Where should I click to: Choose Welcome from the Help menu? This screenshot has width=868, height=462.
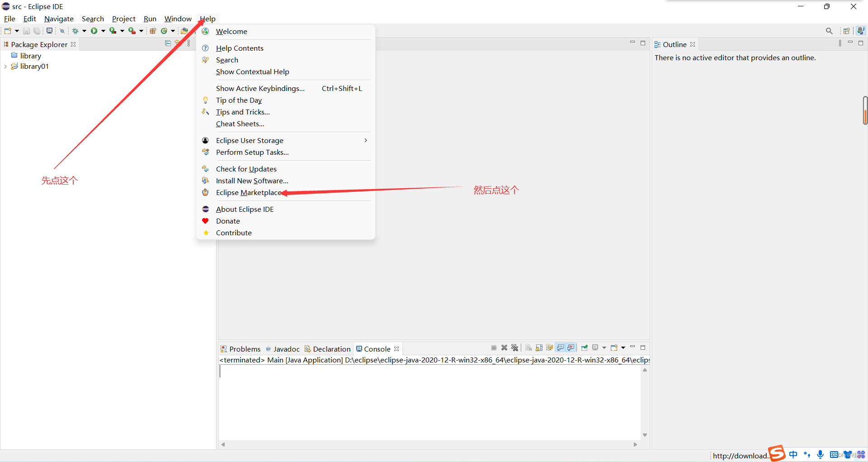(285, 31)
